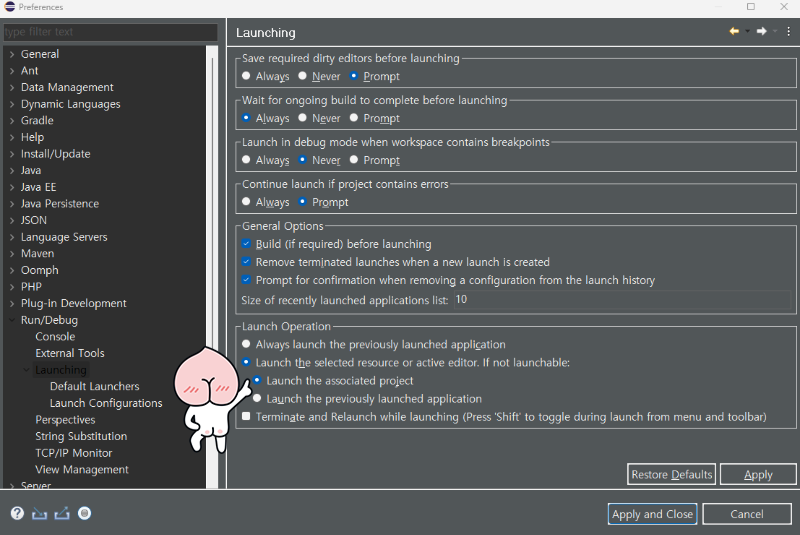Select Always to continue launch with errors
The image size is (800, 535).
(246, 201)
